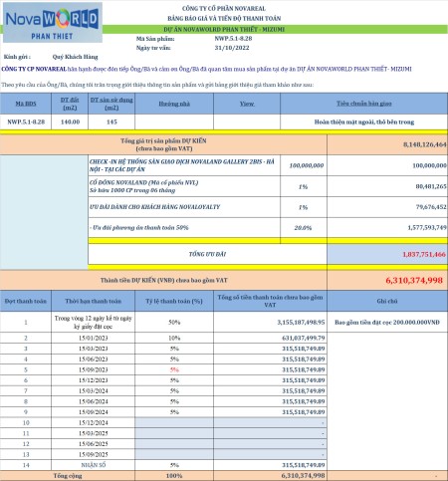Viewport: 448px width, 481px height.
Task: Click the 'View' column header
Action: point(247,104)
